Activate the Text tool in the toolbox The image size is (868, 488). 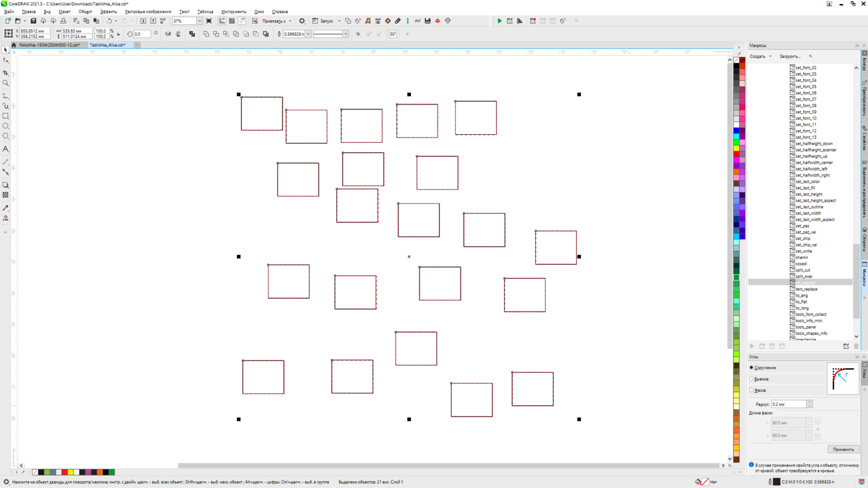6,149
